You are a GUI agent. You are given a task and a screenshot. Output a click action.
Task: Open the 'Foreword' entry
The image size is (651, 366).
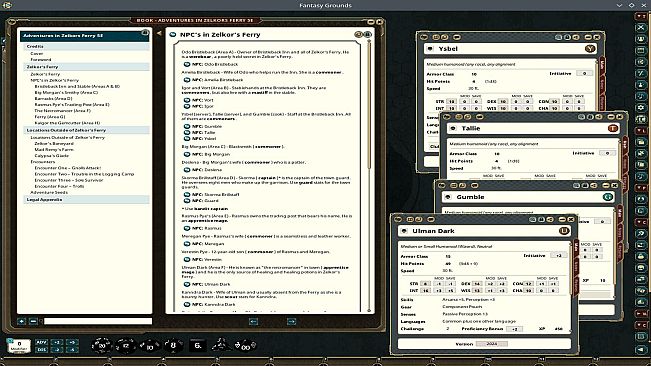click(x=41, y=60)
